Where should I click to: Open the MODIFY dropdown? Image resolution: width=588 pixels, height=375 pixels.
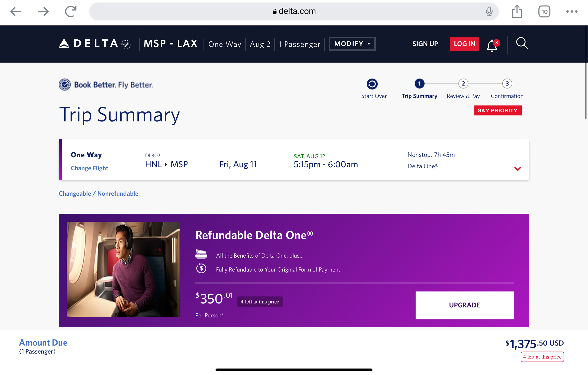pyautogui.click(x=352, y=44)
